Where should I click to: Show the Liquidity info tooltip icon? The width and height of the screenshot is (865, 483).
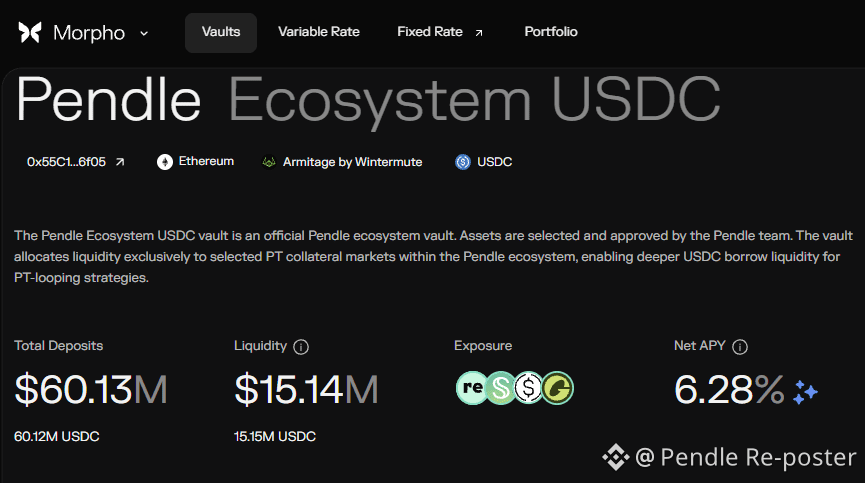click(301, 347)
